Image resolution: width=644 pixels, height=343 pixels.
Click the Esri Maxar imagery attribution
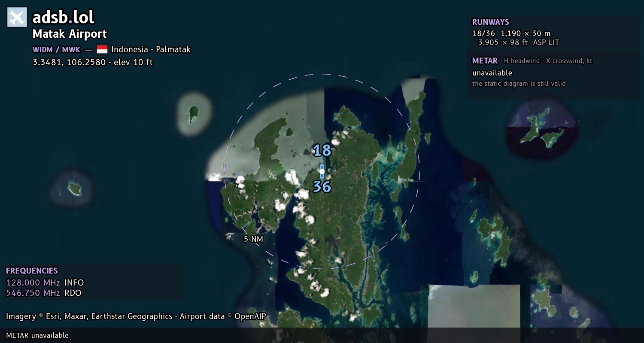coord(89,316)
